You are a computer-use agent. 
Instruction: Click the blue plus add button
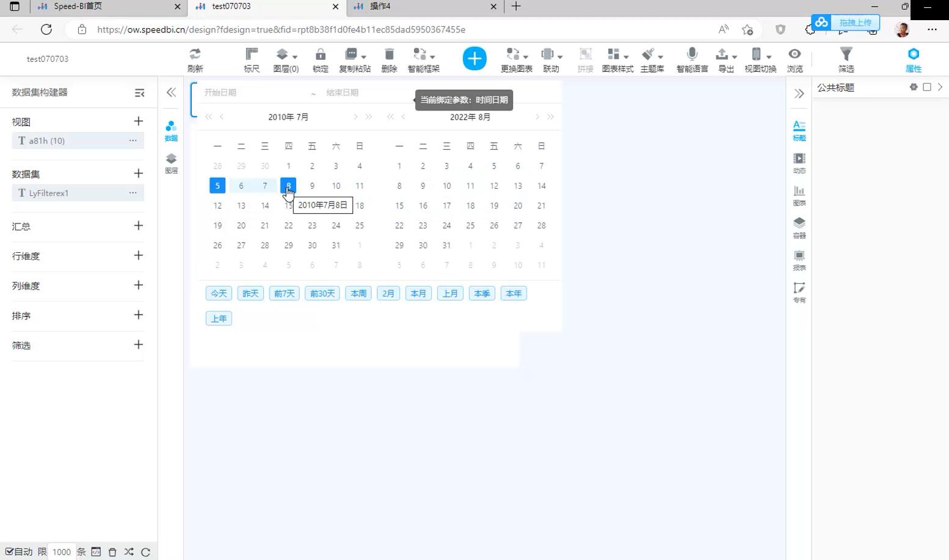pos(474,59)
